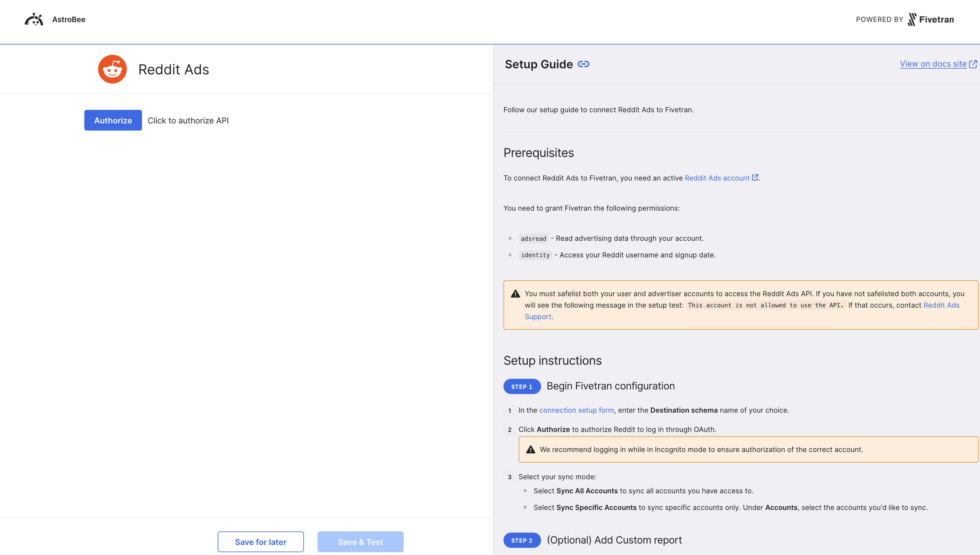The image size is (980, 555).
Task: Click the Save & Test button
Action: tap(360, 542)
